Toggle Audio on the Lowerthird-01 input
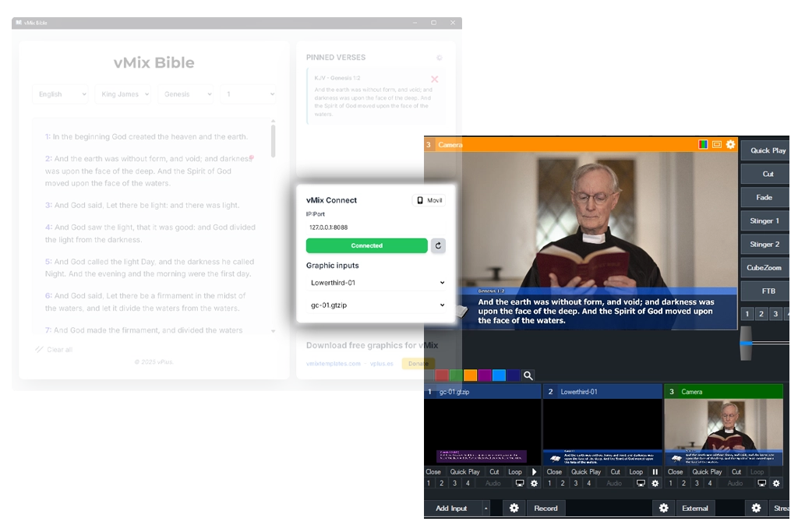Viewport: 798px width, 532px height. (614, 484)
